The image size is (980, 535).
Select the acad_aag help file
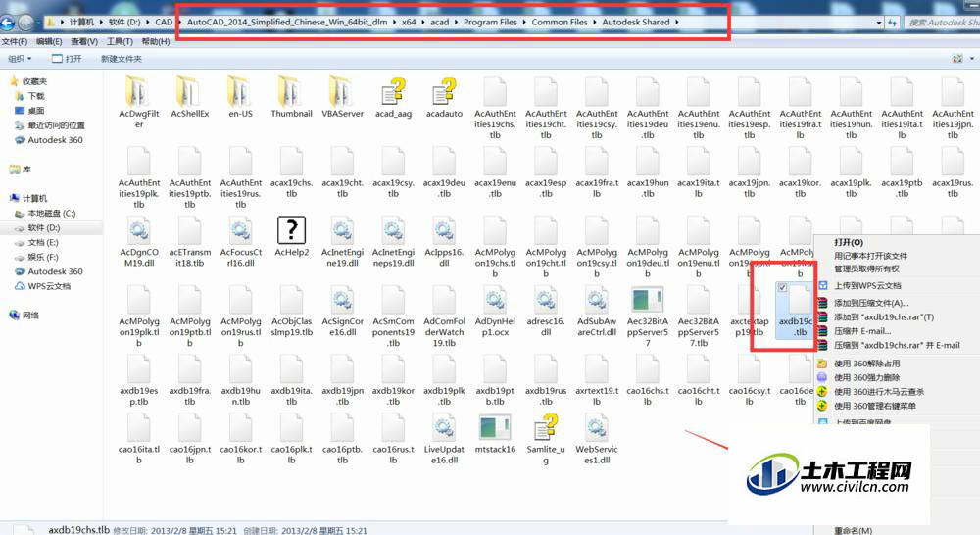point(393,98)
